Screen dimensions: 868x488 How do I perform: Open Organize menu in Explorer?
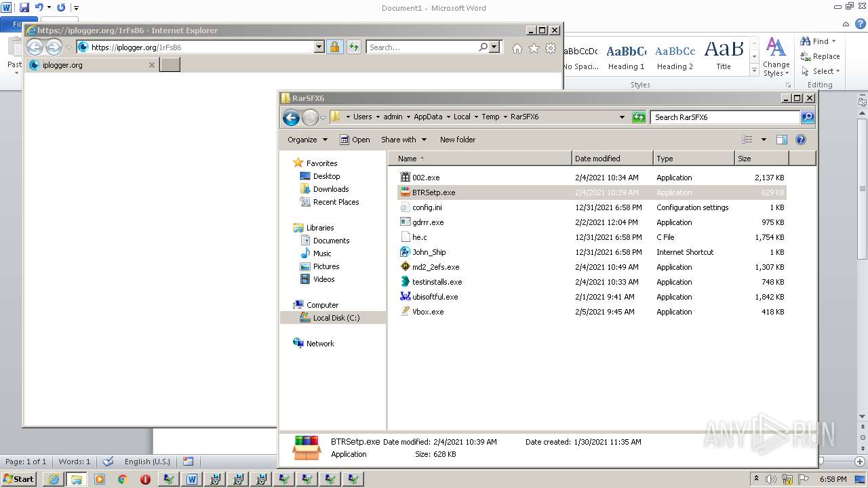(307, 140)
